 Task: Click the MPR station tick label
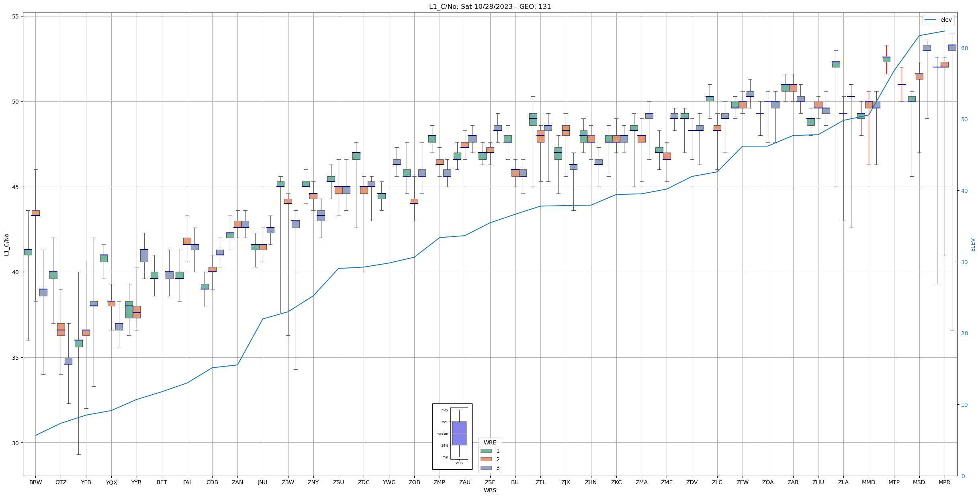click(x=945, y=482)
